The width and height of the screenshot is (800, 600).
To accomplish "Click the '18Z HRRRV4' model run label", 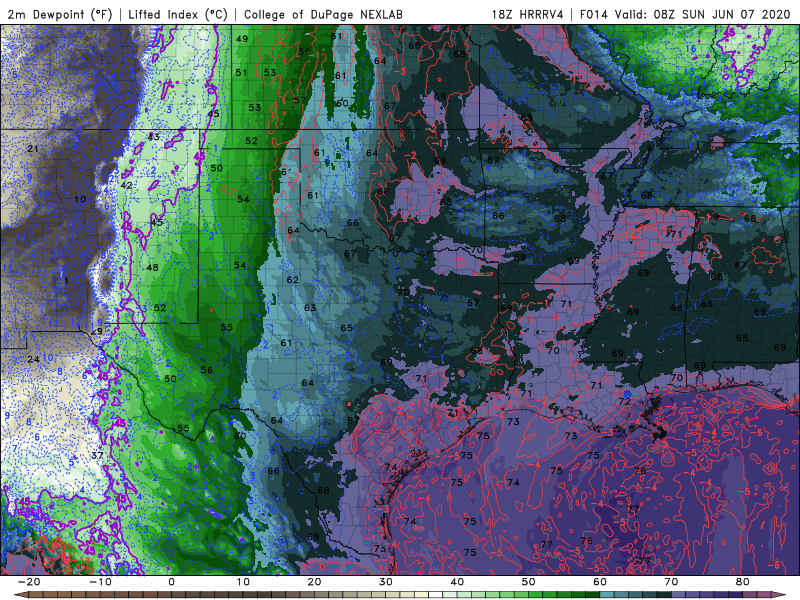I will tap(528, 14).
